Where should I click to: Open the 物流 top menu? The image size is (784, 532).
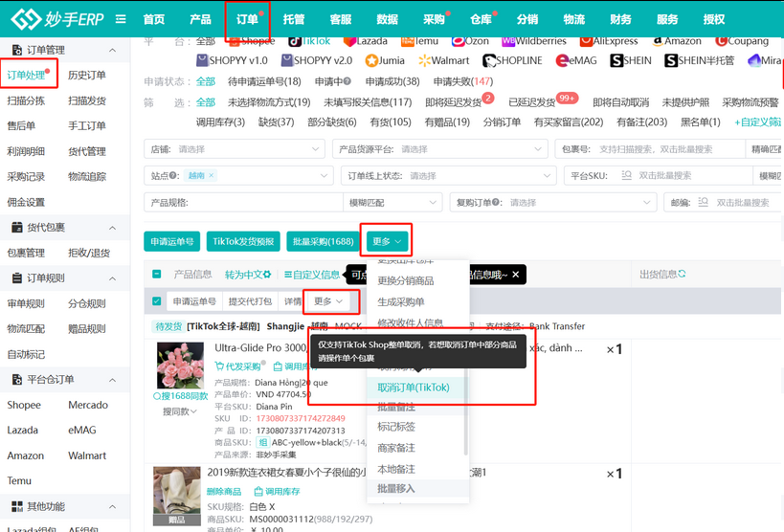(x=574, y=19)
